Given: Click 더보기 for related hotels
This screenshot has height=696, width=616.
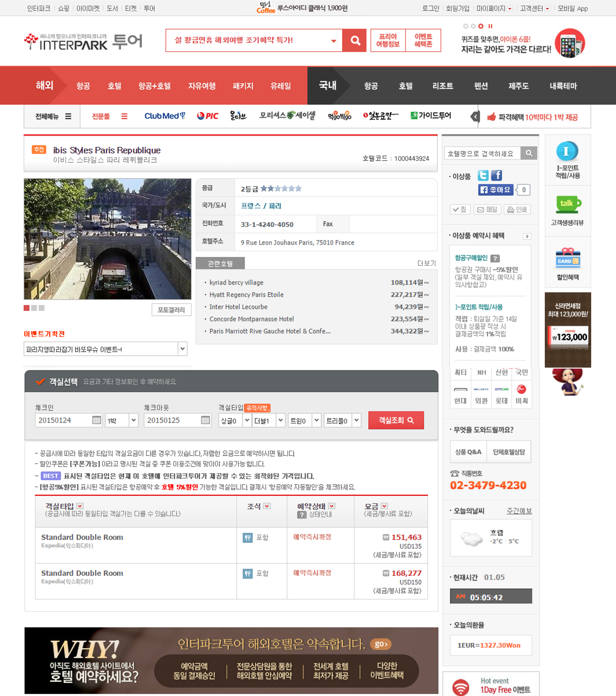Looking at the screenshot, I should click(x=427, y=263).
